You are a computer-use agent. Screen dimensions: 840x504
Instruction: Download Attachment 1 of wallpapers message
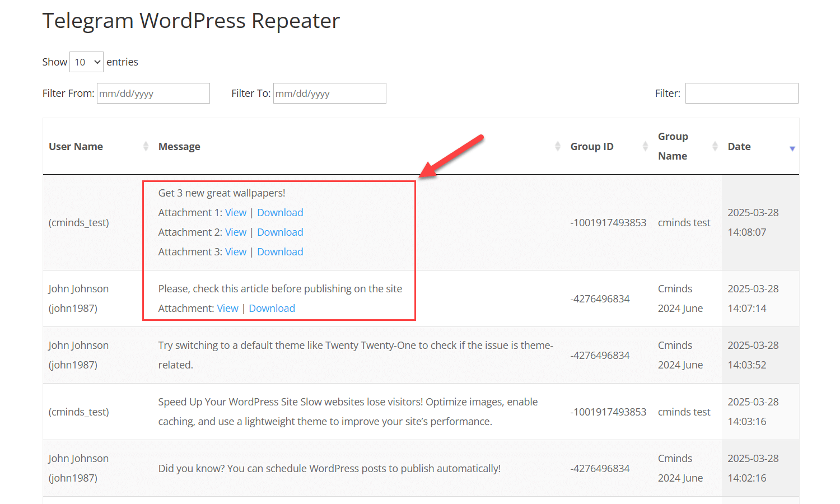pyautogui.click(x=280, y=213)
